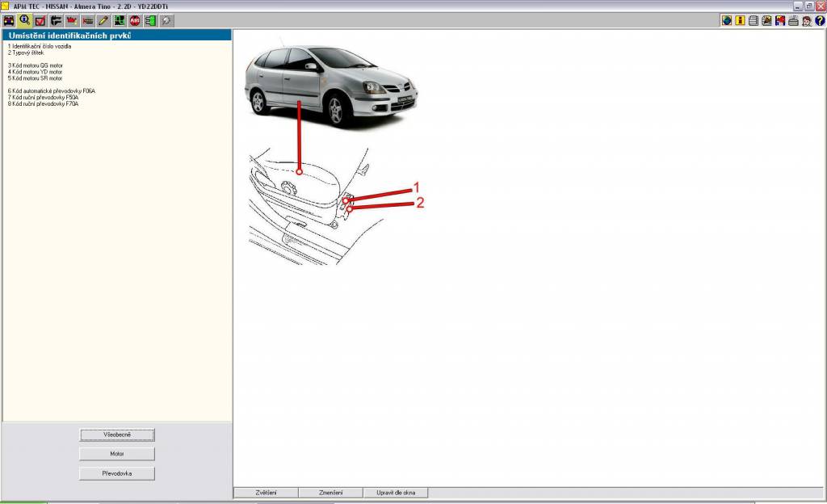Image resolution: width=827 pixels, height=504 pixels.
Task: Click the Zvětšení zoom-in button
Action: 266,493
